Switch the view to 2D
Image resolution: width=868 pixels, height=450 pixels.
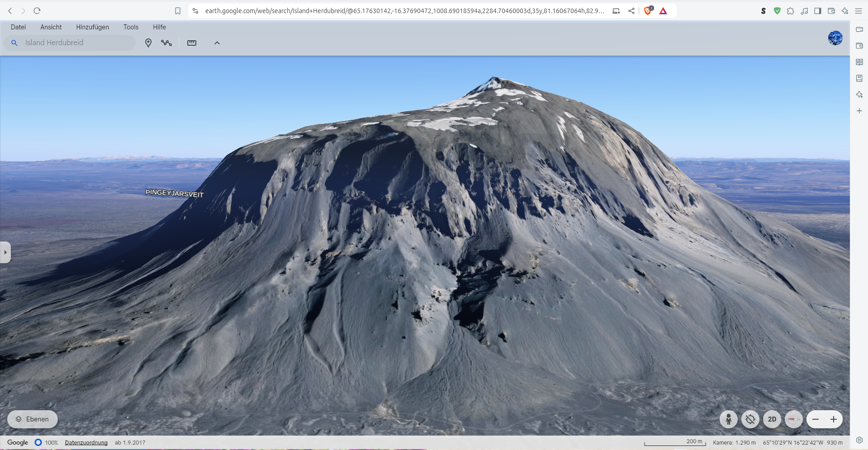tap(772, 419)
